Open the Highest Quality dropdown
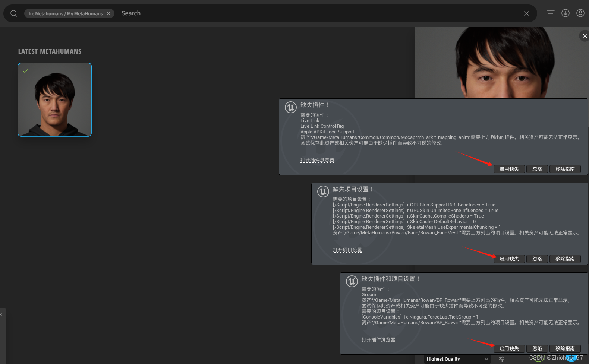 457,359
